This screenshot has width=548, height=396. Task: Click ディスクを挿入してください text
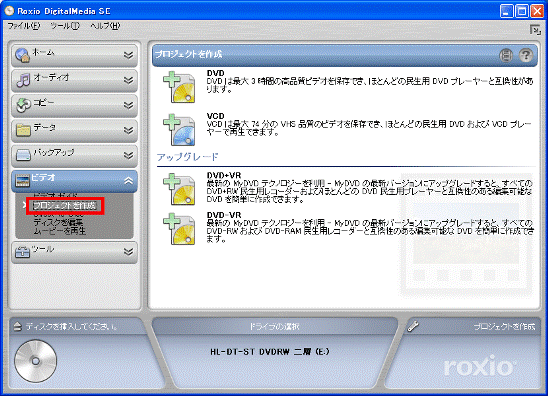tap(72, 326)
